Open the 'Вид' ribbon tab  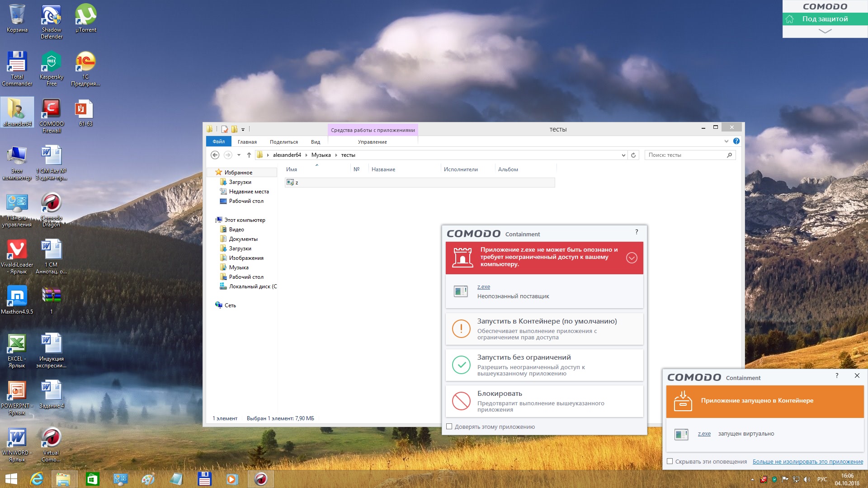click(316, 142)
